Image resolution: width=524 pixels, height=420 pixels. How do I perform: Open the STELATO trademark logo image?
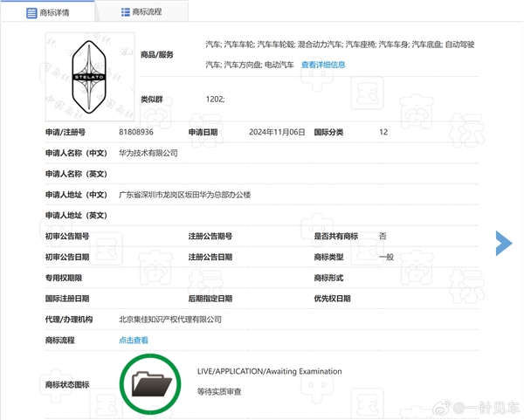(x=90, y=77)
